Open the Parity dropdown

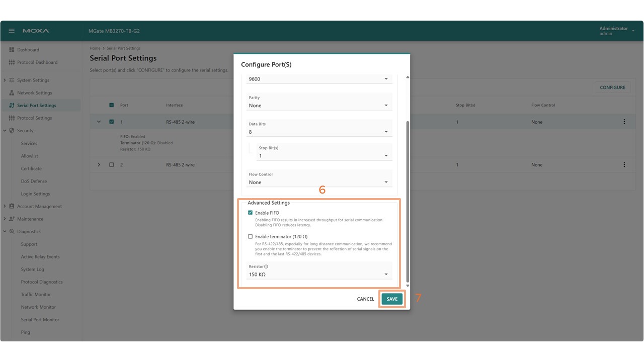[319, 106]
